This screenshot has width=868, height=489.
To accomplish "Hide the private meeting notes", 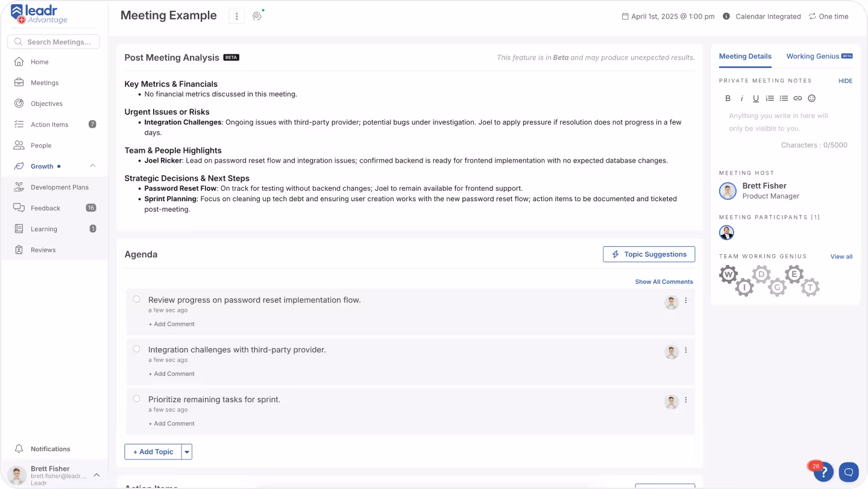I will tap(845, 81).
